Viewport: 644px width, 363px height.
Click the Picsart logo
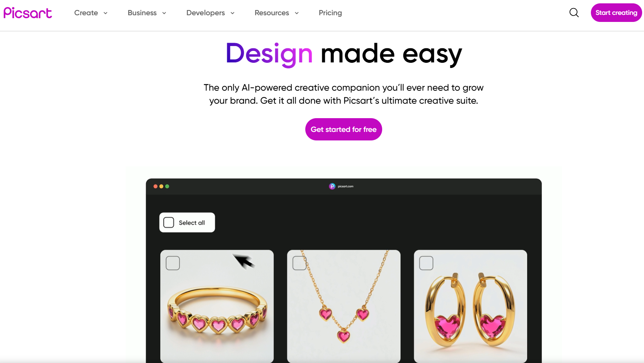(x=28, y=13)
